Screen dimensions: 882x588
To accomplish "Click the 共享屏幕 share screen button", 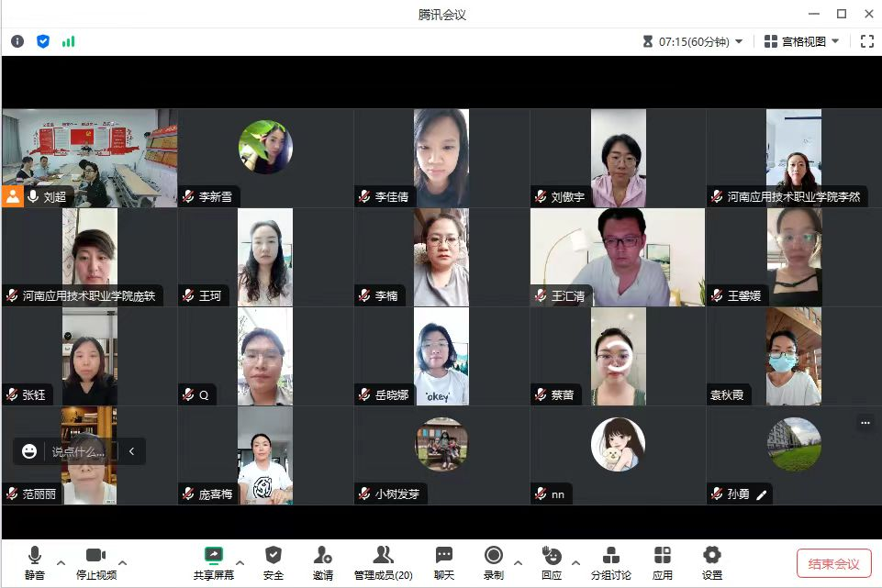I will pos(213,561).
